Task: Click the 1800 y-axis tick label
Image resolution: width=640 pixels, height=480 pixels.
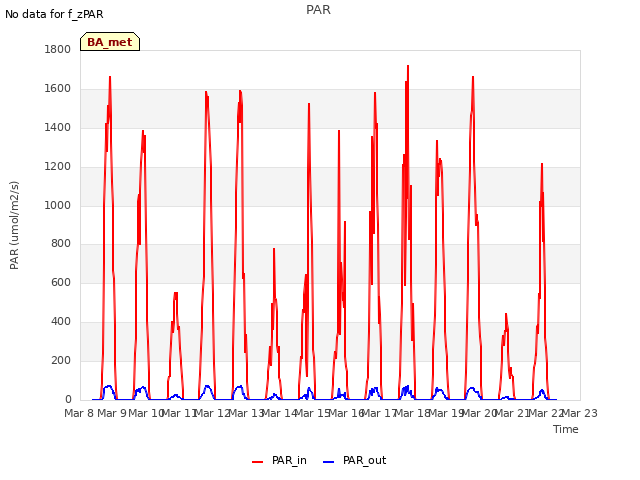Action: click(x=58, y=49)
